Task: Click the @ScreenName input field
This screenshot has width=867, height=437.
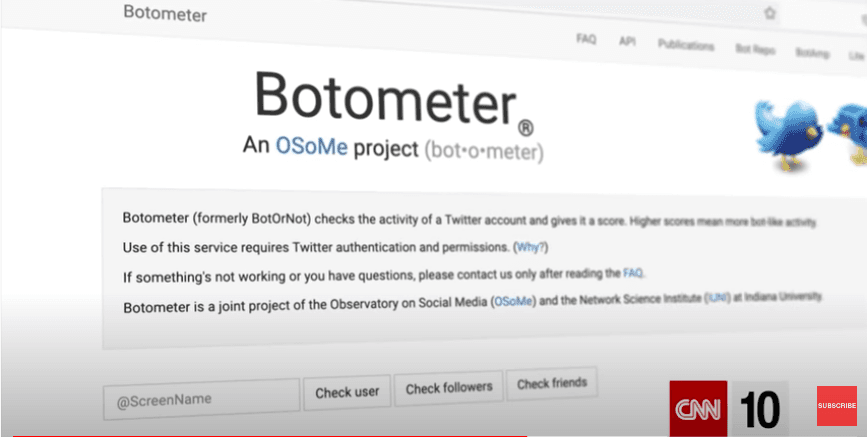Action: pos(201,399)
